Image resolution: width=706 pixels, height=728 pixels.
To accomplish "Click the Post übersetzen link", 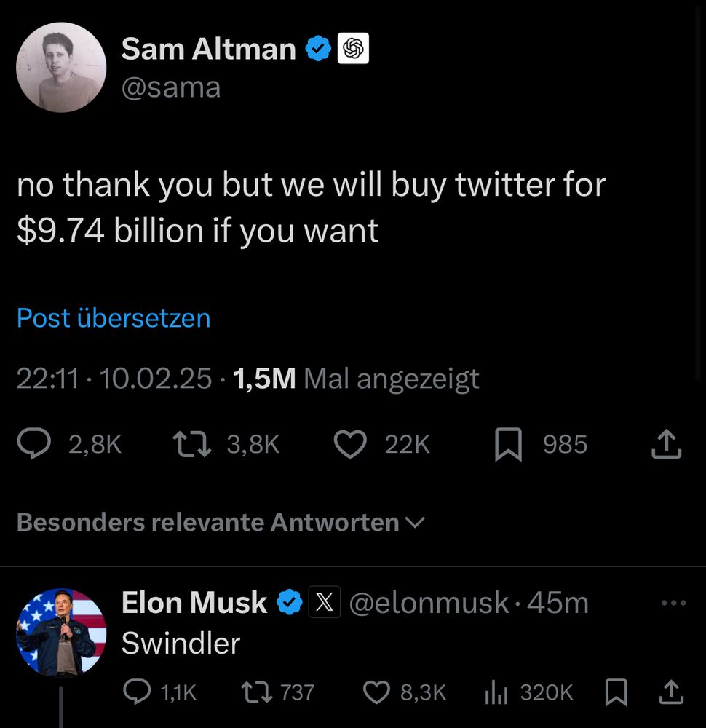I will [x=114, y=319].
